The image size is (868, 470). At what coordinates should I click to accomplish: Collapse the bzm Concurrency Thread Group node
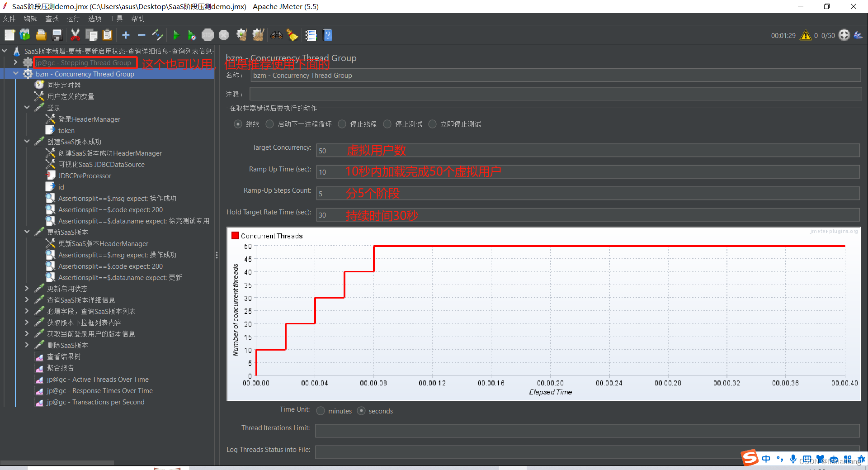click(16, 73)
